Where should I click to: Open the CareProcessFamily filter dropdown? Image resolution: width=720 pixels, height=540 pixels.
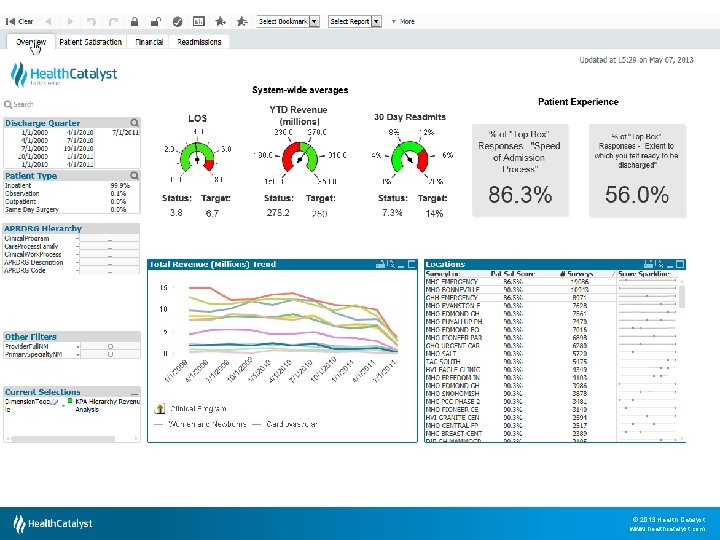pyautogui.click(x=78, y=247)
